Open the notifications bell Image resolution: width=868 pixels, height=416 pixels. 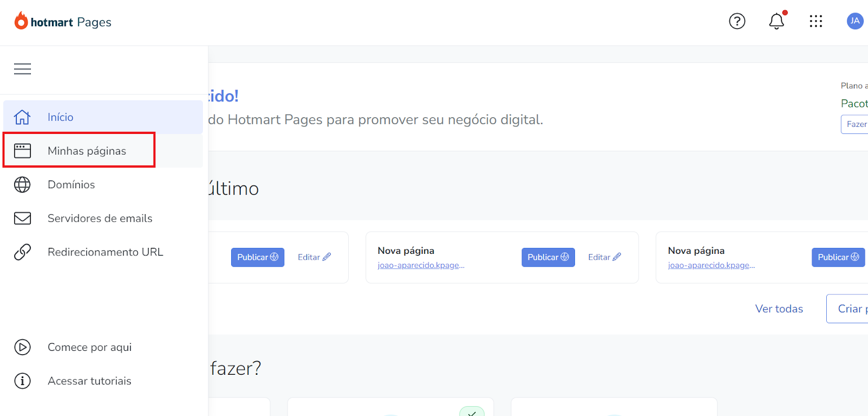click(777, 21)
